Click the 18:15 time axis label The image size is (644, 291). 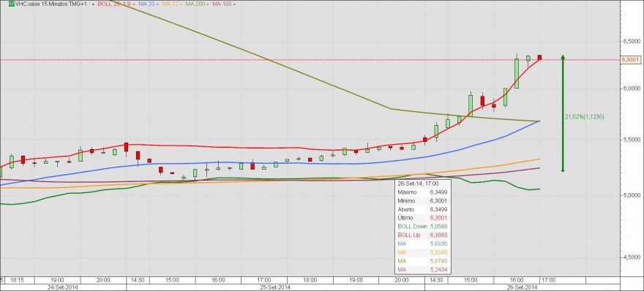[17, 280]
